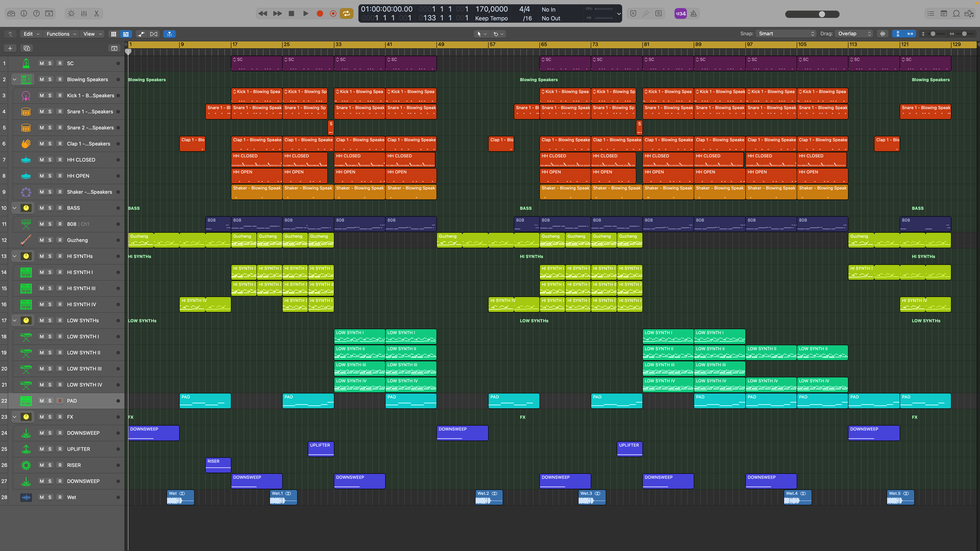Select the first UPLIFTER region
The height and width of the screenshot is (551, 980).
click(321, 449)
